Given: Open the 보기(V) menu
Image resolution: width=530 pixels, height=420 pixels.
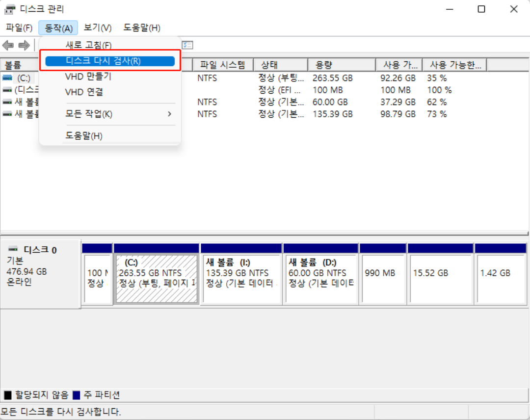Looking at the screenshot, I should click(96, 27).
